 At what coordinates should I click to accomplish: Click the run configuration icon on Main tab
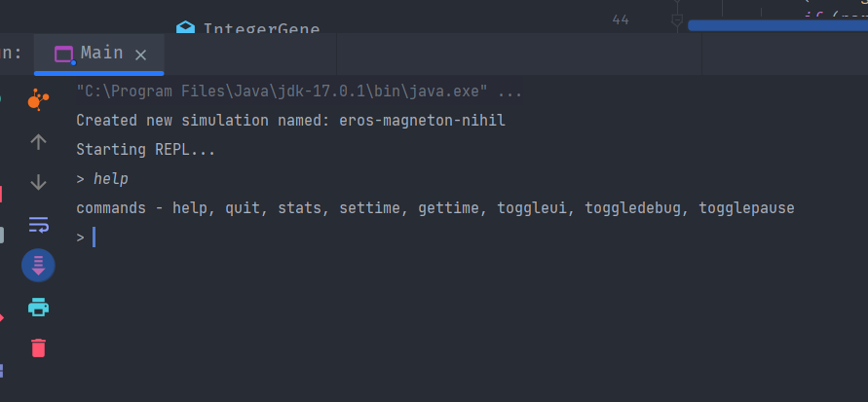(64, 55)
